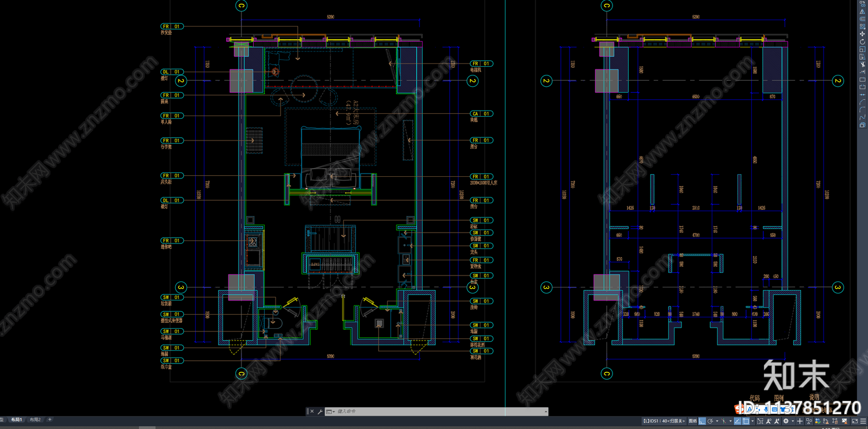868x429 pixels.
Task: Switch to the 布局1 layout tab
Action: coord(16,420)
